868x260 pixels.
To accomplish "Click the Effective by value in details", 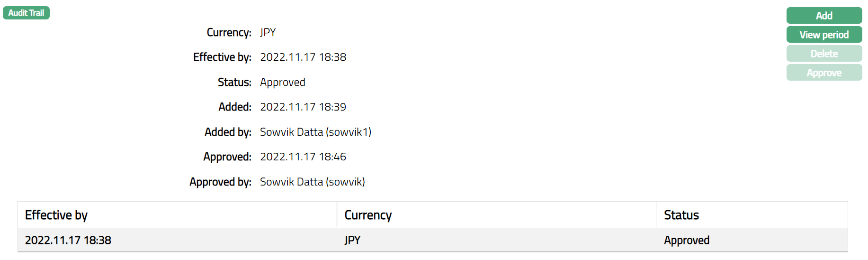I will click(303, 57).
